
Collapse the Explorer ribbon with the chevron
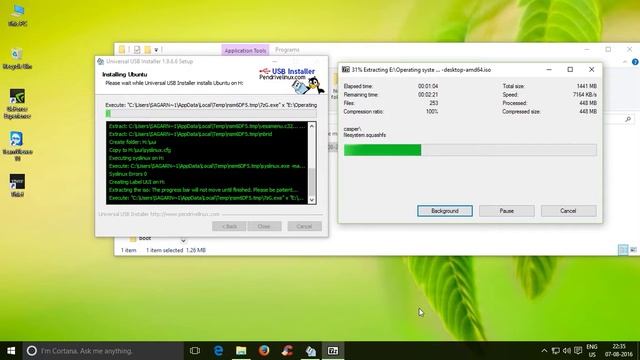point(625,62)
